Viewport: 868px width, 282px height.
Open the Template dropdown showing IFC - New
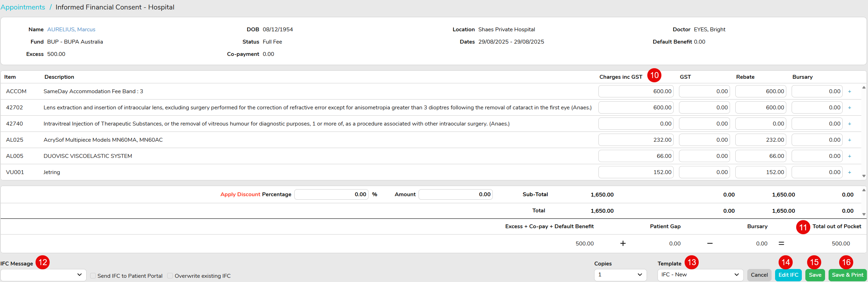(x=700, y=275)
